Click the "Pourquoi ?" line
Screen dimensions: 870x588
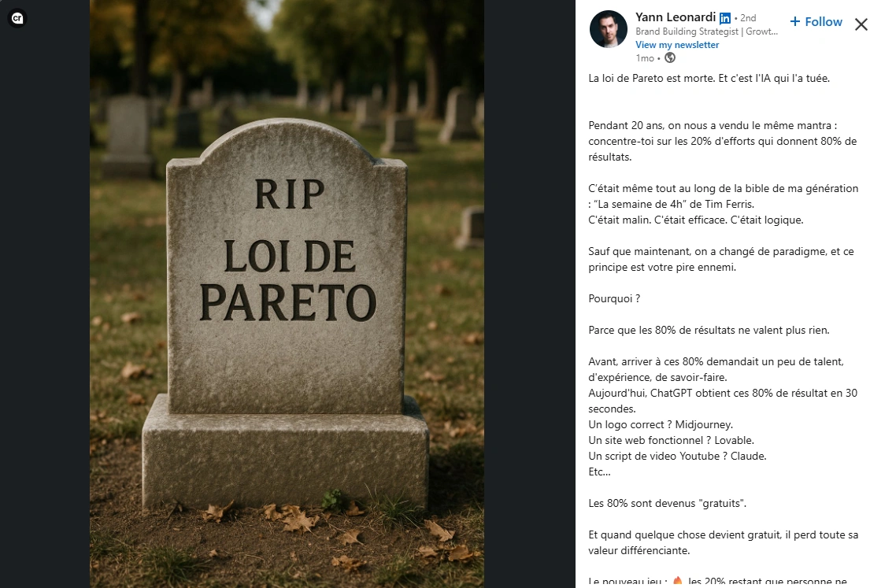(x=614, y=298)
